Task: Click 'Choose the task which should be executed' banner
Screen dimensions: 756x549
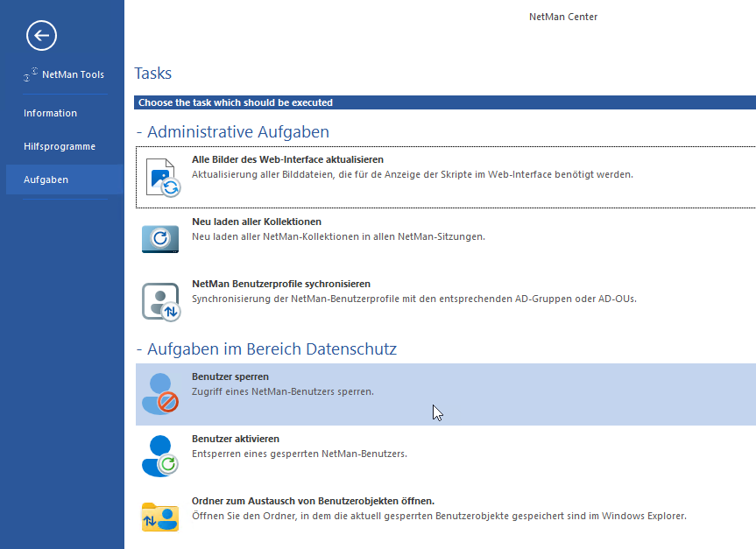Action: [x=445, y=102]
